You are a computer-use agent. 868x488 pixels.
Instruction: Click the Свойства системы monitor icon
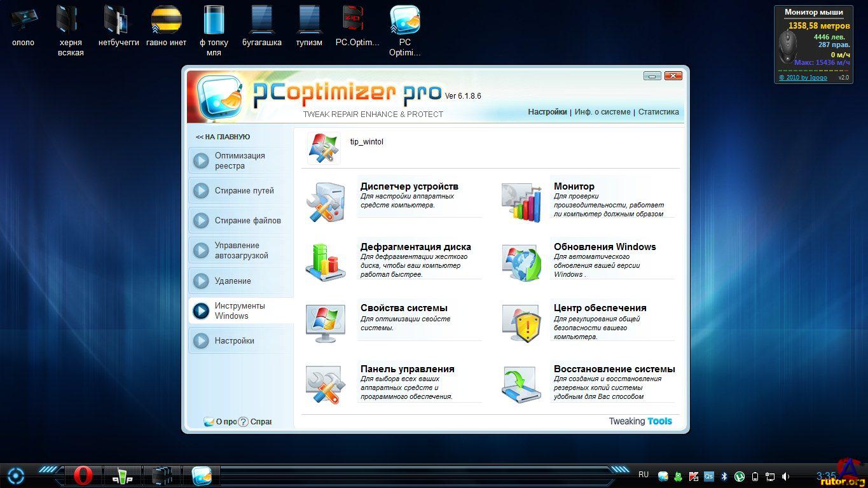(x=326, y=323)
